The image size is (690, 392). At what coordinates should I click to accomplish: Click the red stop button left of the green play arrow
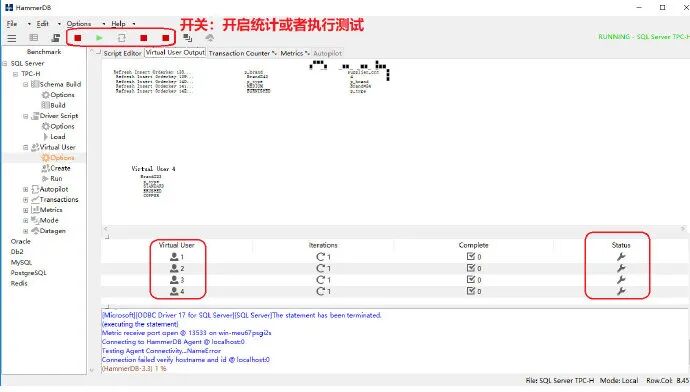pyautogui.click(x=78, y=38)
